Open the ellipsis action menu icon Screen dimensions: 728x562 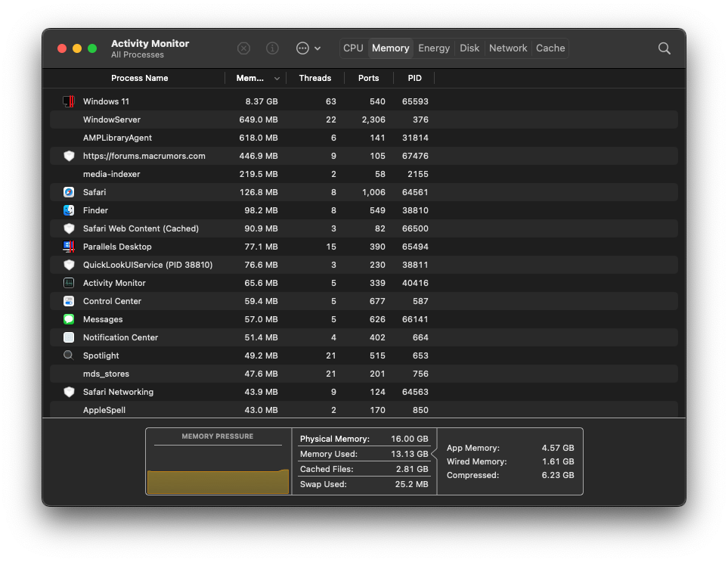(x=302, y=48)
